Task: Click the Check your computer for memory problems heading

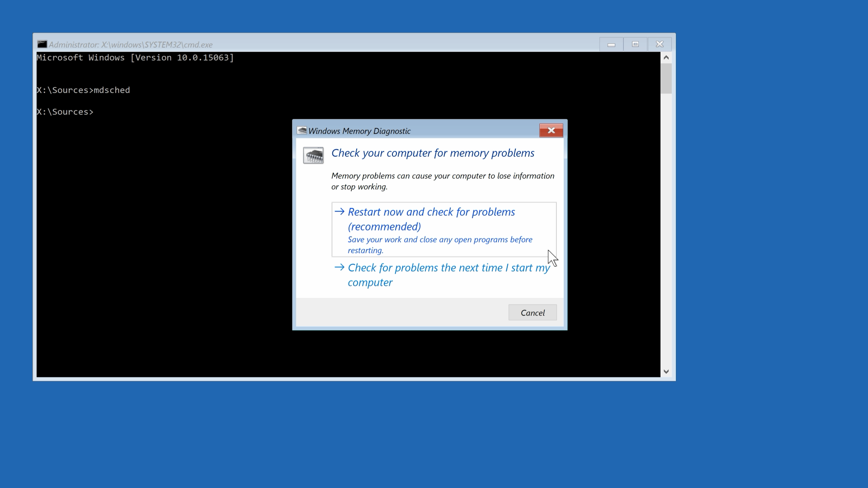Action: pos(433,153)
